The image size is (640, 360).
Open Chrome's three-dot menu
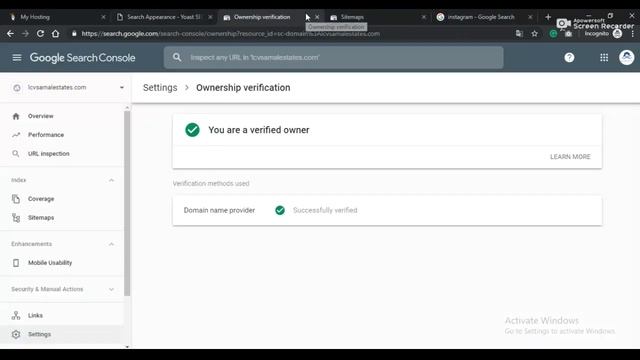[x=632, y=33]
